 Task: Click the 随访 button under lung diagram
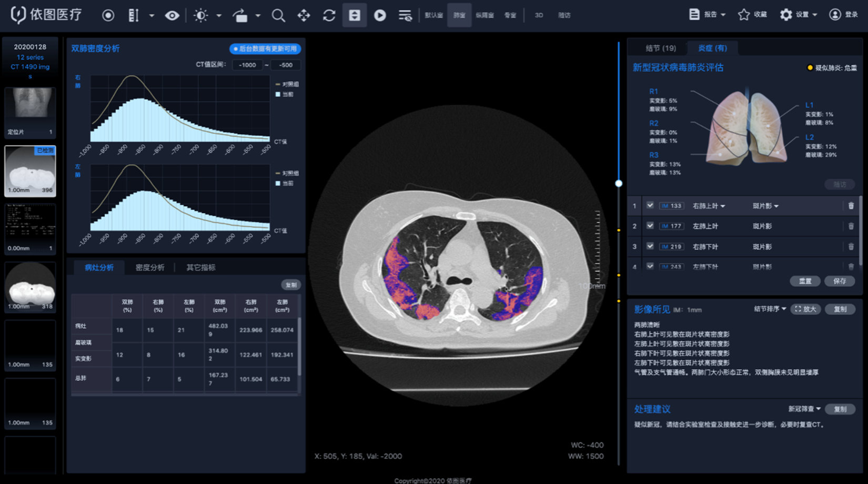point(840,184)
